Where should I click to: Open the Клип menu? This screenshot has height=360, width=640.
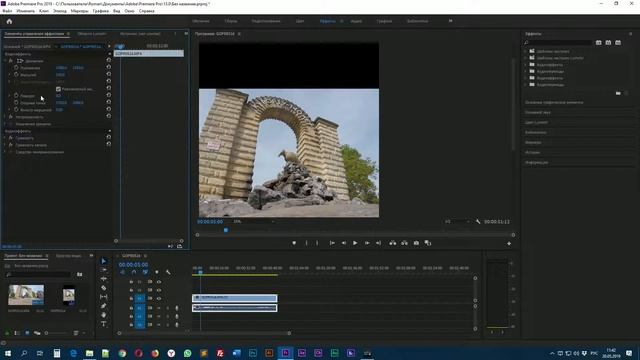(x=44, y=11)
